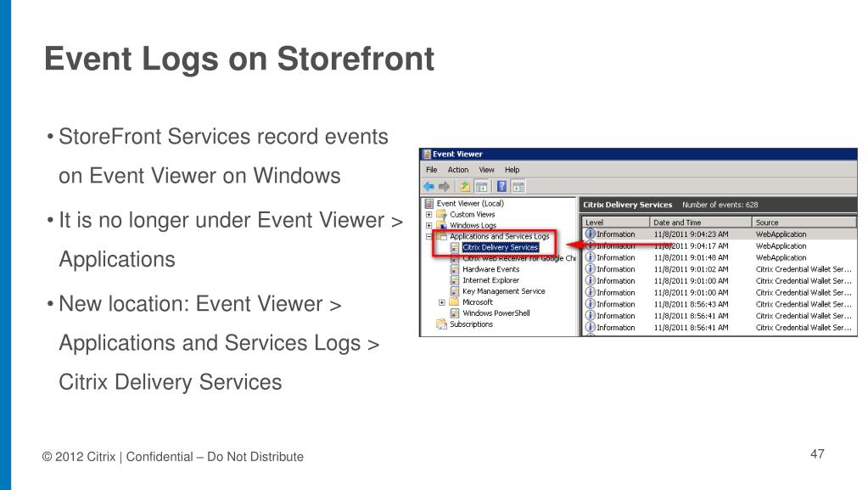This screenshot has height=490, width=868.
Task: Click the Citrix Credential Wallet source at 9:01:02 AM
Action: point(804,269)
